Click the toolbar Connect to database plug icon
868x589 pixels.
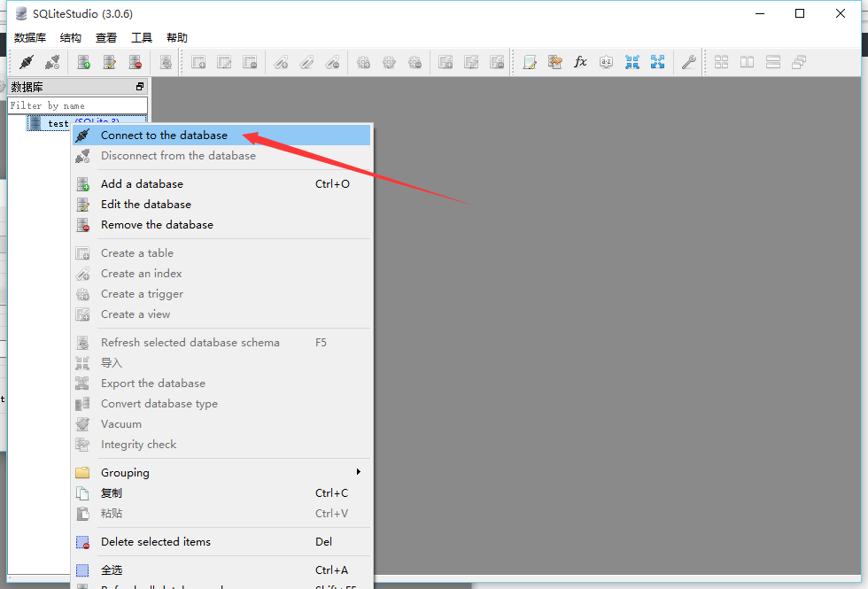click(x=26, y=62)
